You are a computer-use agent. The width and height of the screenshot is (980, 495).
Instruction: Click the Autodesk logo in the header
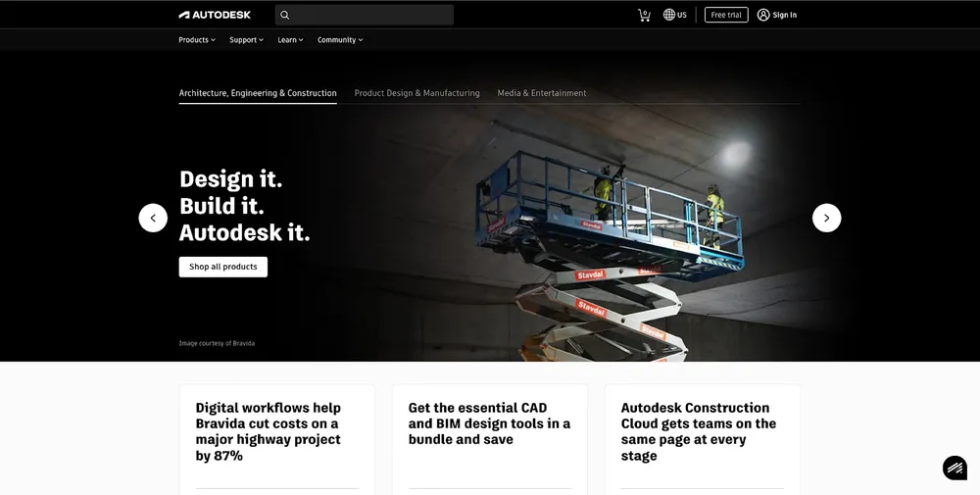click(215, 15)
